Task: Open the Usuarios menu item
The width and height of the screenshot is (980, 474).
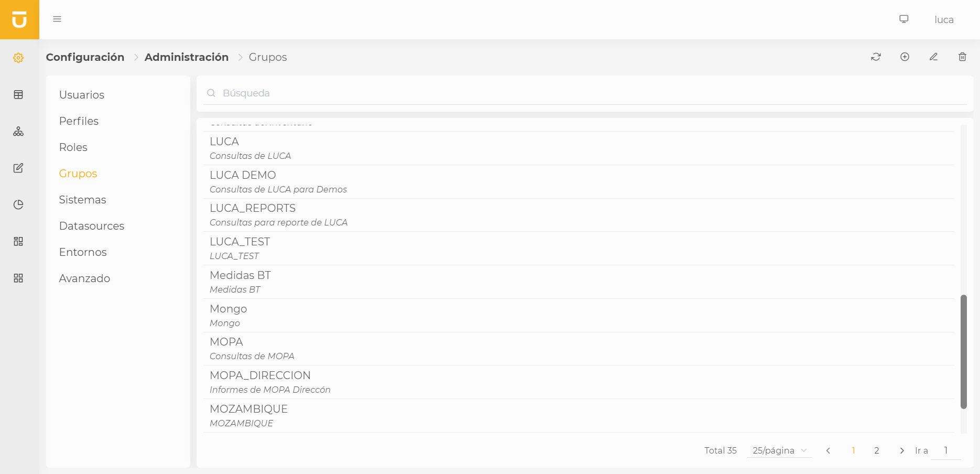Action: pos(82,95)
